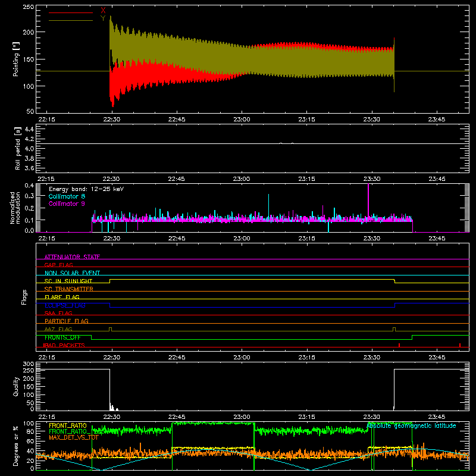
Task: Click the SC_IN_SUNLIGHT flag label
Action: pos(68,281)
